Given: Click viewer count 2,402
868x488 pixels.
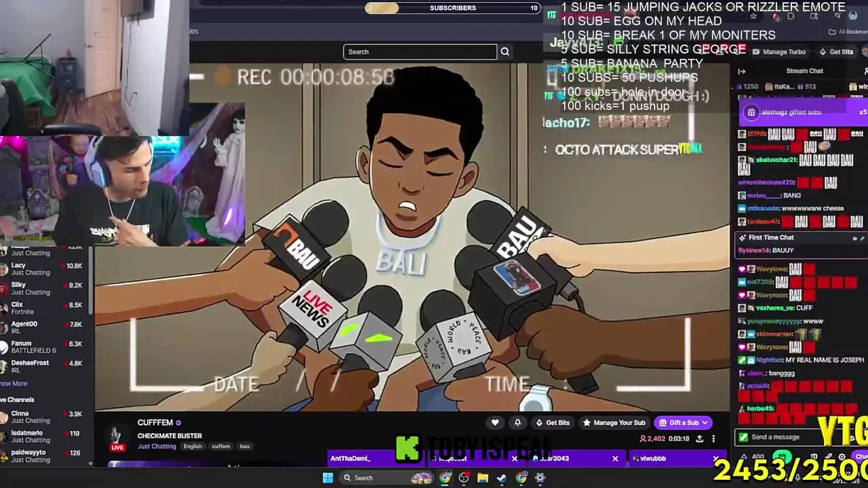Looking at the screenshot, I should click(652, 439).
